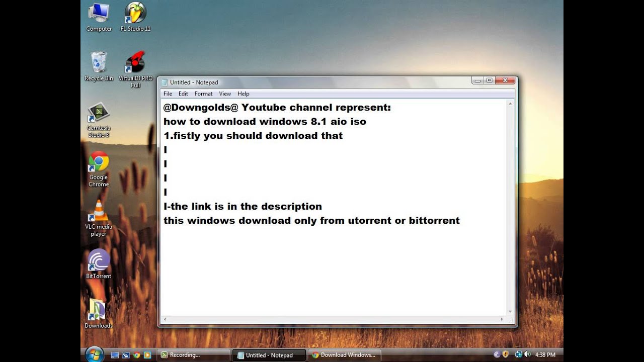The height and width of the screenshot is (362, 644).
Task: Open the Downloads folder shortcut
Action: 99,313
